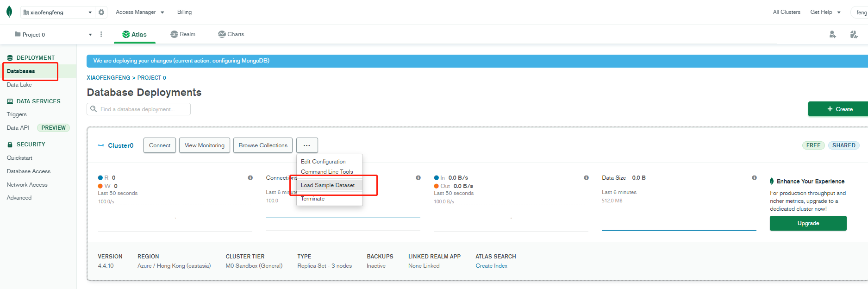868x289 pixels.
Task: Open the Cluster0 link
Action: point(121,145)
